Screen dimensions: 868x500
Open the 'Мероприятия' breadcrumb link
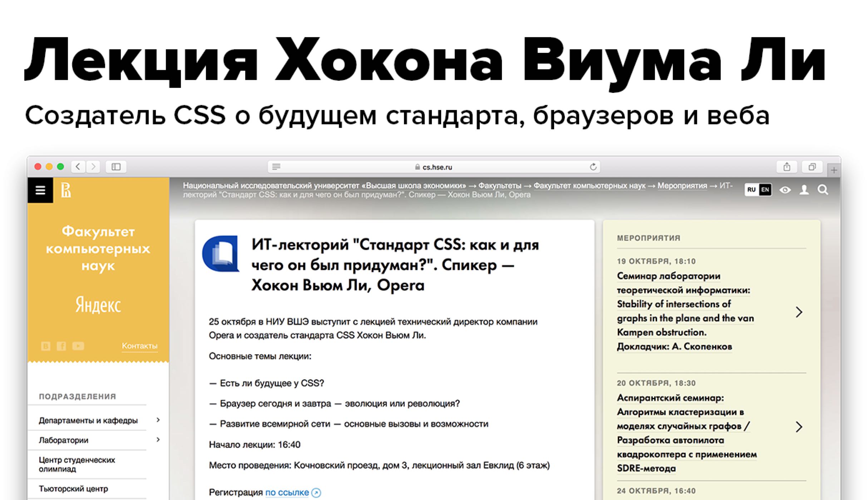click(682, 186)
